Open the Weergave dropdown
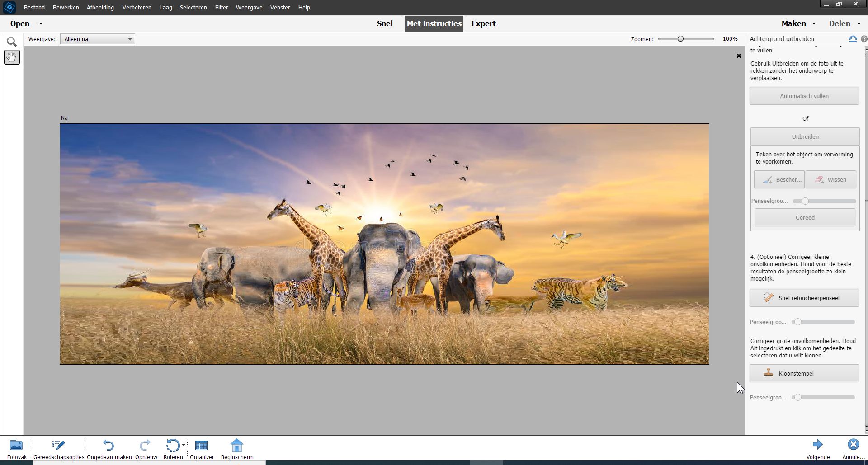 98,39
